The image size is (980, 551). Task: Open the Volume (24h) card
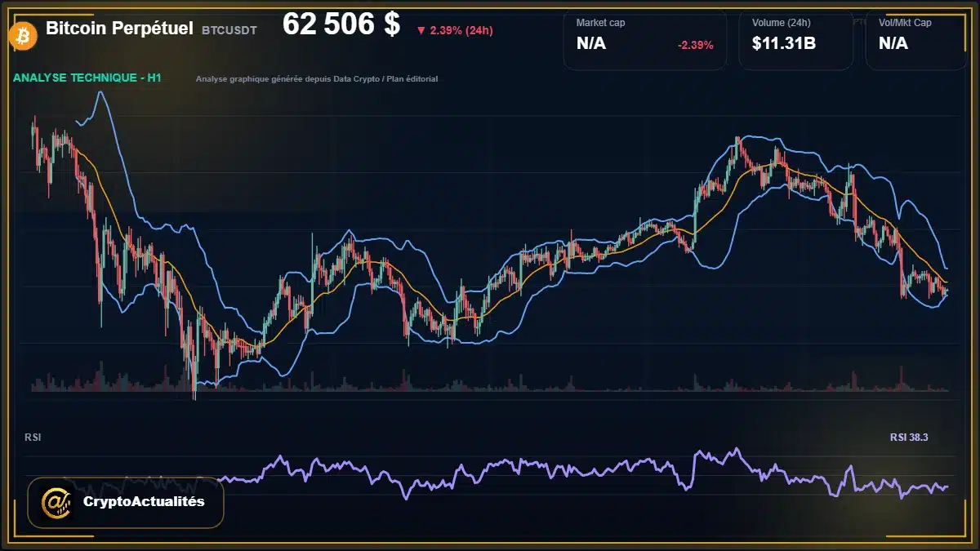[796, 40]
